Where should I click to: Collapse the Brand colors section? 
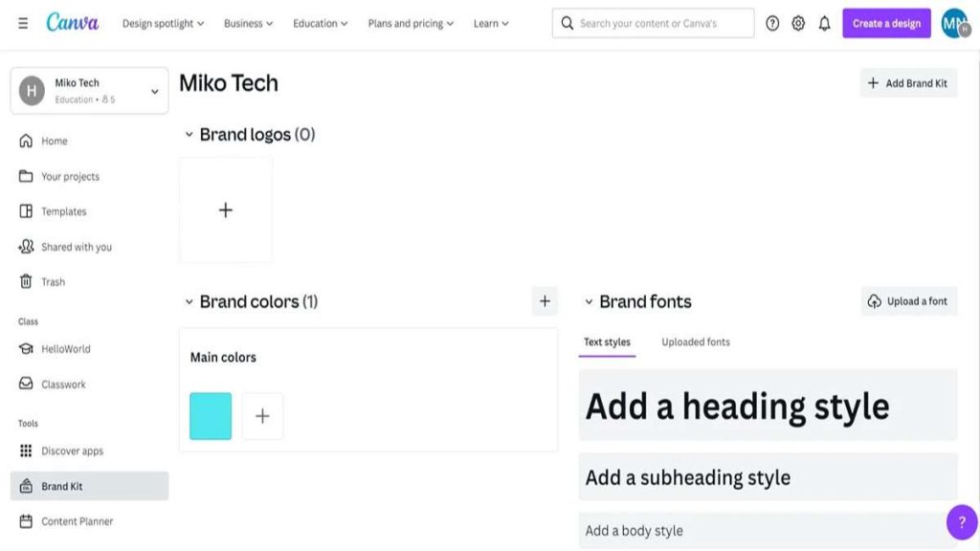coord(189,301)
